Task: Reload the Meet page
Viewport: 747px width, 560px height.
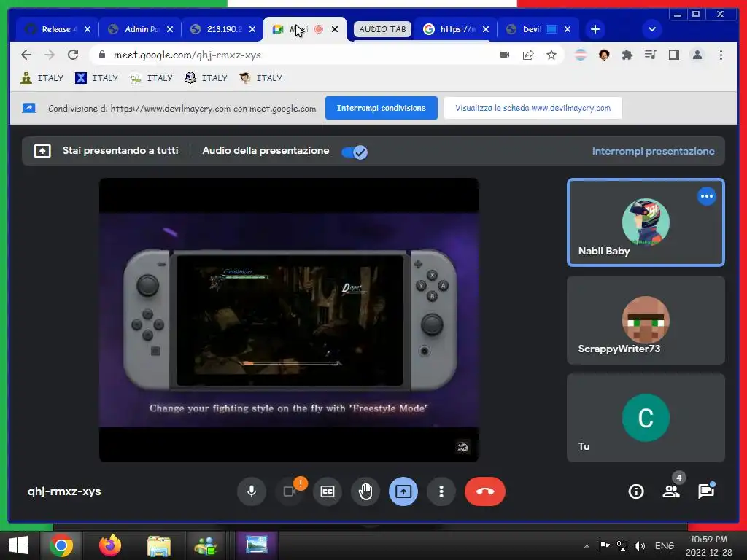Action: click(x=73, y=55)
